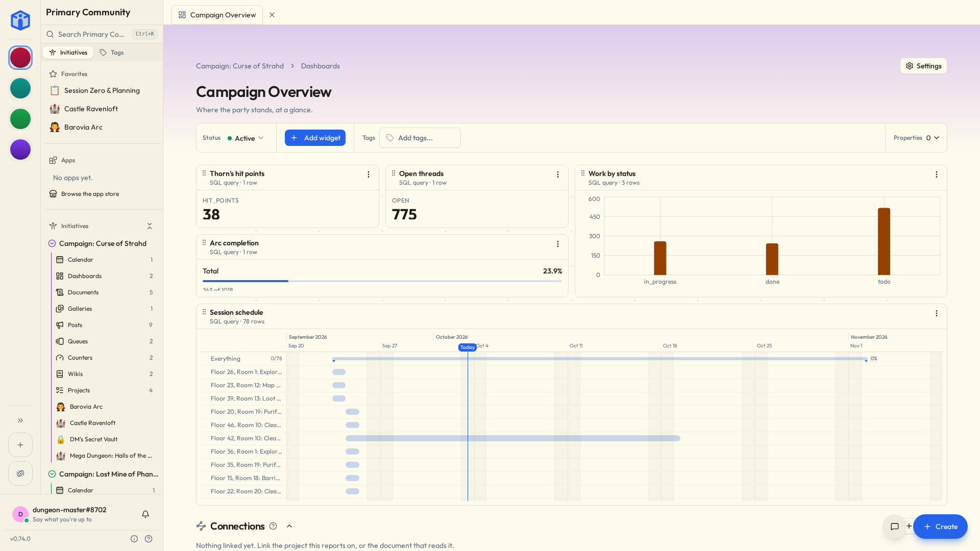Open the help question-mark icon in footer
Screen dimensions: 980x551
[x=149, y=539]
